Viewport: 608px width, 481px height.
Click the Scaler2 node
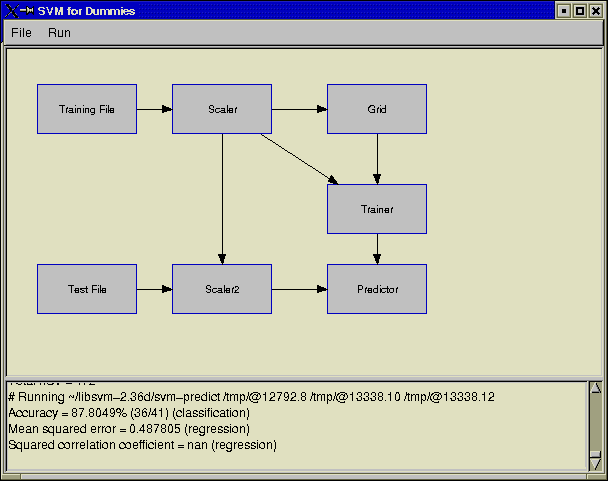[222, 289]
